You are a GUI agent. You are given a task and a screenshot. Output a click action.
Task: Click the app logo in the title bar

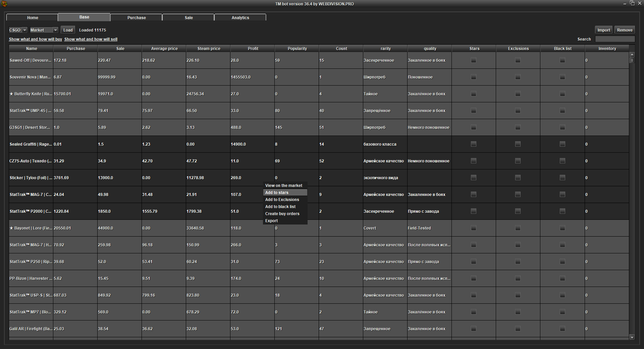[x=4, y=4]
